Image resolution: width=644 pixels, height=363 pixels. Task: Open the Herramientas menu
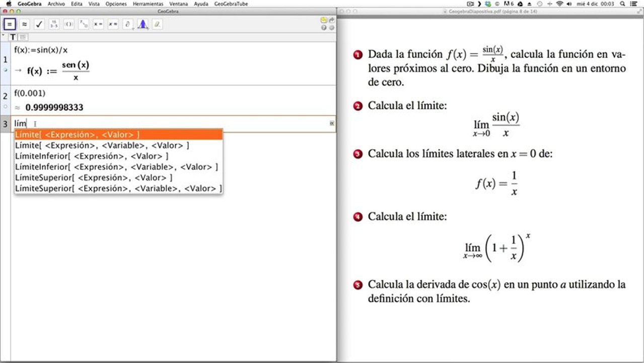[148, 4]
